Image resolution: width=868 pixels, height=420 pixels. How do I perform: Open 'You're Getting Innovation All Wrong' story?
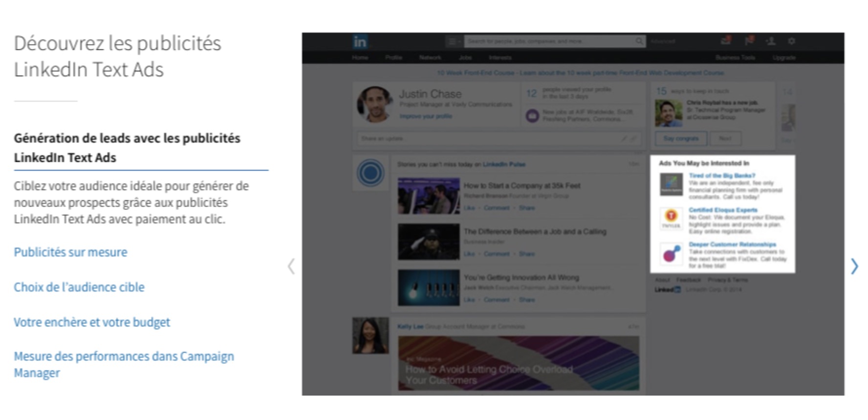(521, 277)
